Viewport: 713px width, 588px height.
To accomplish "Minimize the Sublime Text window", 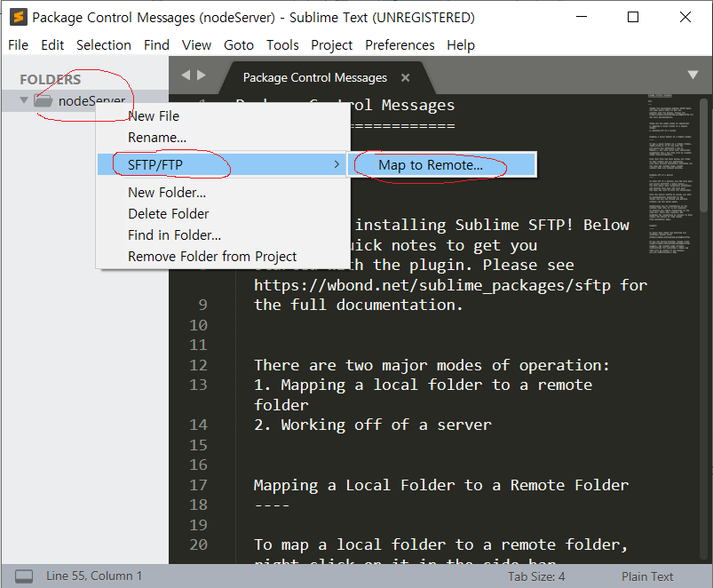I will (582, 17).
